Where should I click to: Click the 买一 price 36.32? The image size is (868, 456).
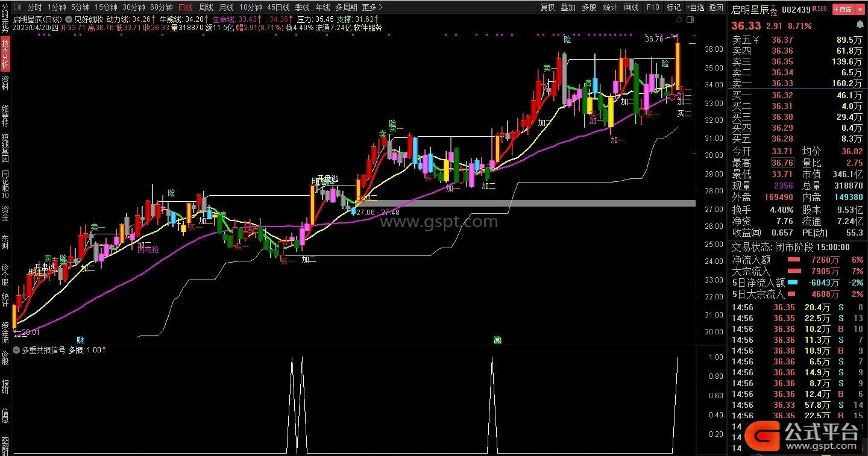coord(782,95)
